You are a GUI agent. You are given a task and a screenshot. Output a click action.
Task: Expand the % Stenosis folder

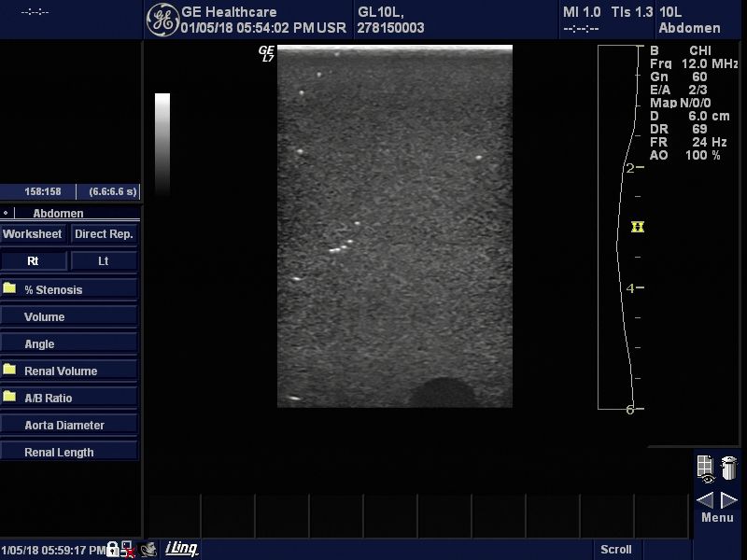[69, 289]
